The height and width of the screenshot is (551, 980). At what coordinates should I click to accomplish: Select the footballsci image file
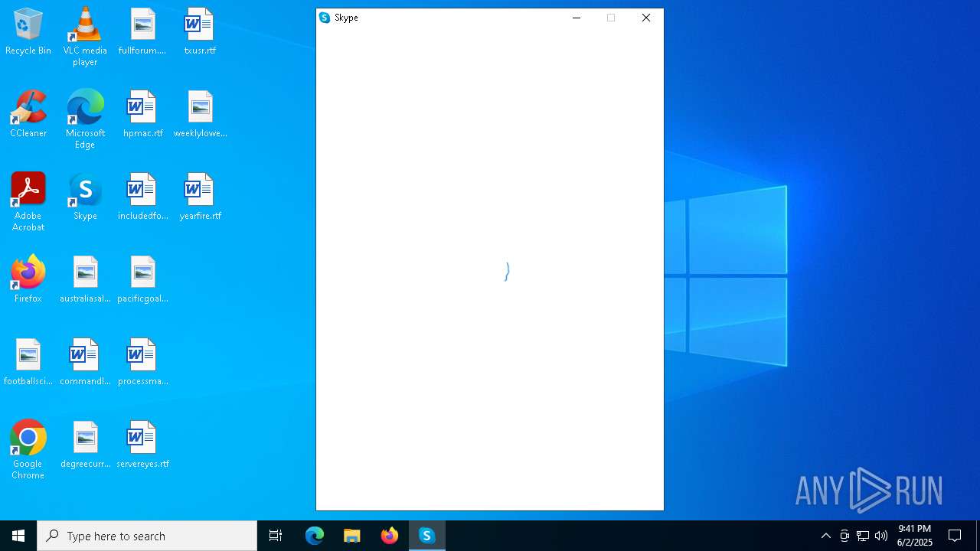(x=28, y=363)
